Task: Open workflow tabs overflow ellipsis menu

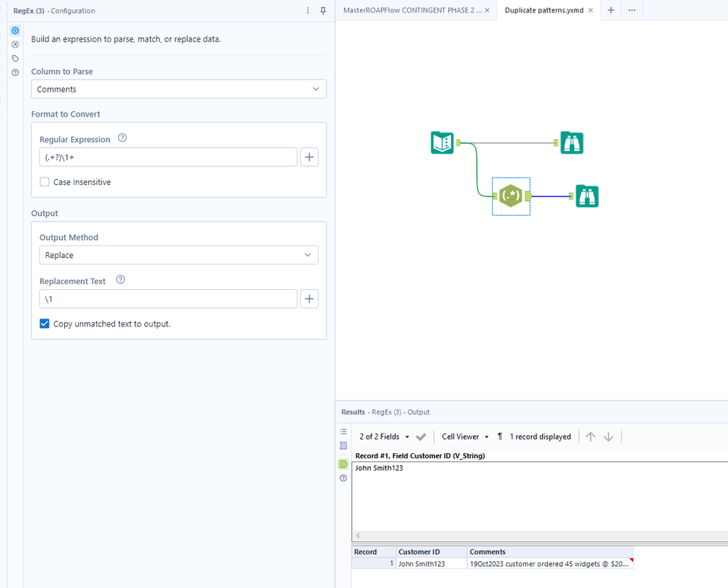Action: tap(632, 10)
